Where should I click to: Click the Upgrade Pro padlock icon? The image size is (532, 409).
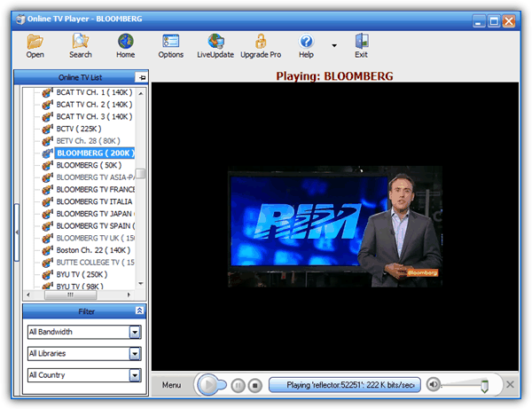click(261, 46)
